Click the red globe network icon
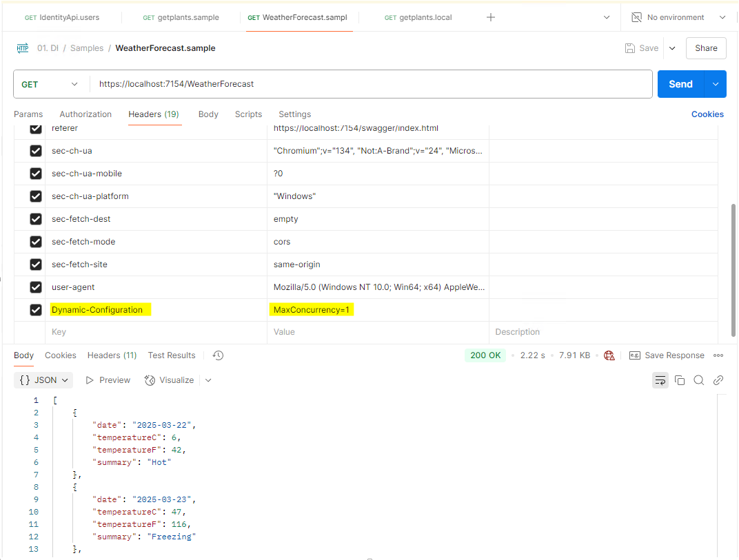The image size is (739, 560). click(x=609, y=355)
